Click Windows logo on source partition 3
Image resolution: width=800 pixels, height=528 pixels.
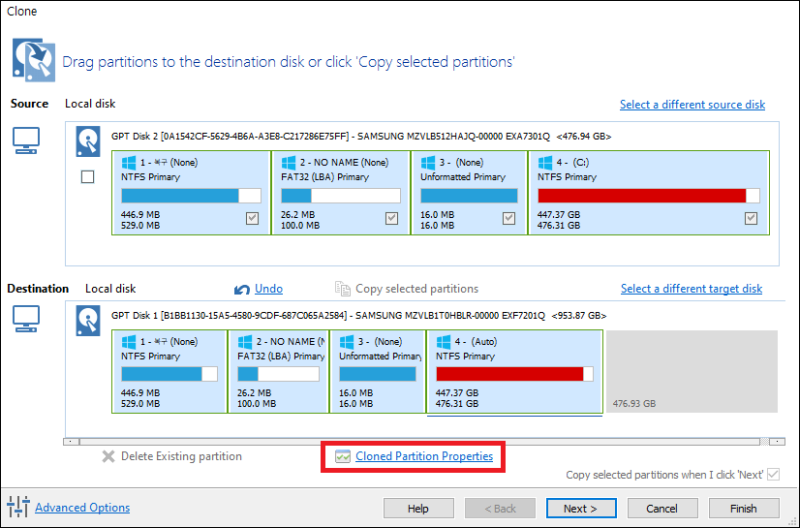(428, 163)
